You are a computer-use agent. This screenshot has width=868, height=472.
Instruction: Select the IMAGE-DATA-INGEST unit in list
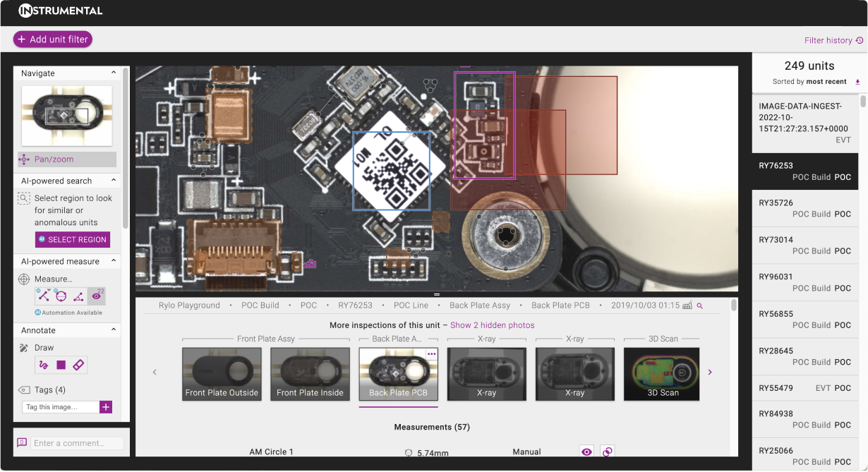(804, 123)
